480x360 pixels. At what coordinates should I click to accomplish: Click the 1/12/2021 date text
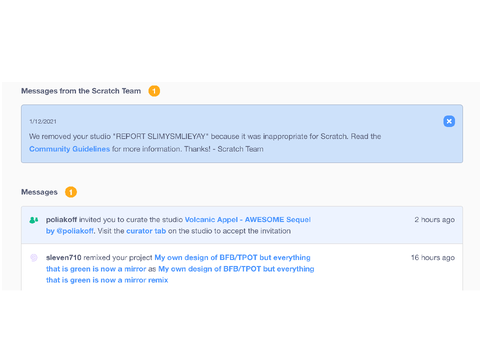pos(43,122)
